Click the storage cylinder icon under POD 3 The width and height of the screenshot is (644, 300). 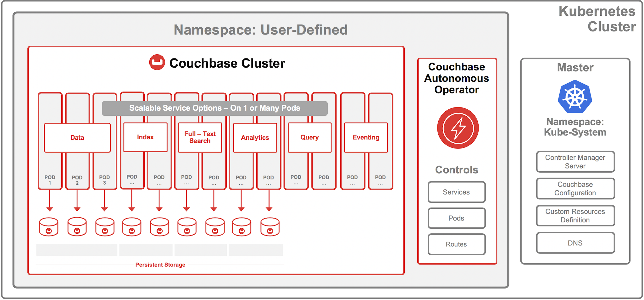[105, 227]
